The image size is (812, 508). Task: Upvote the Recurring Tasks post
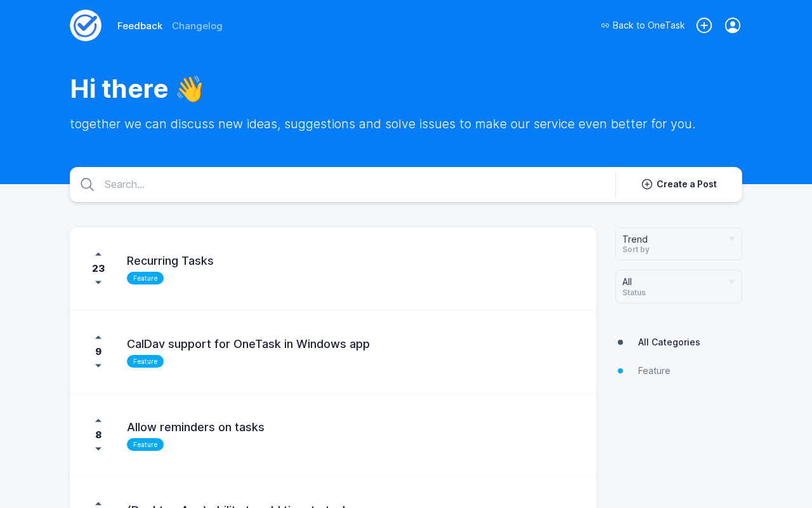click(98, 254)
